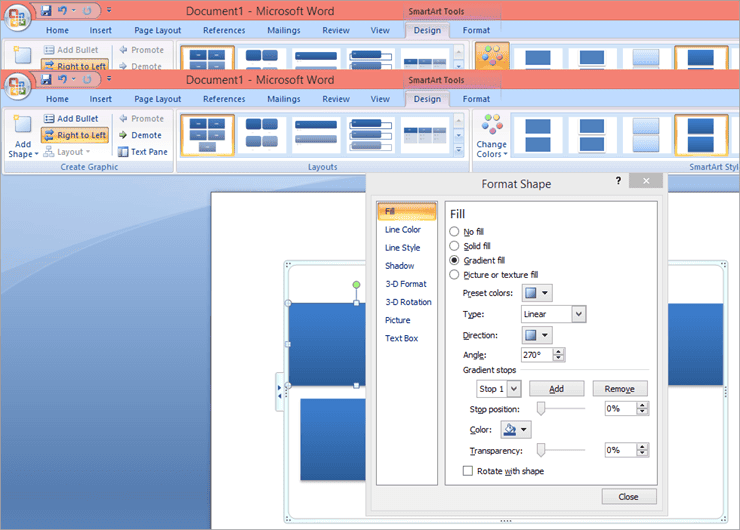
Task: Open Page Layout tab in the lower Word window
Action: click(x=158, y=99)
